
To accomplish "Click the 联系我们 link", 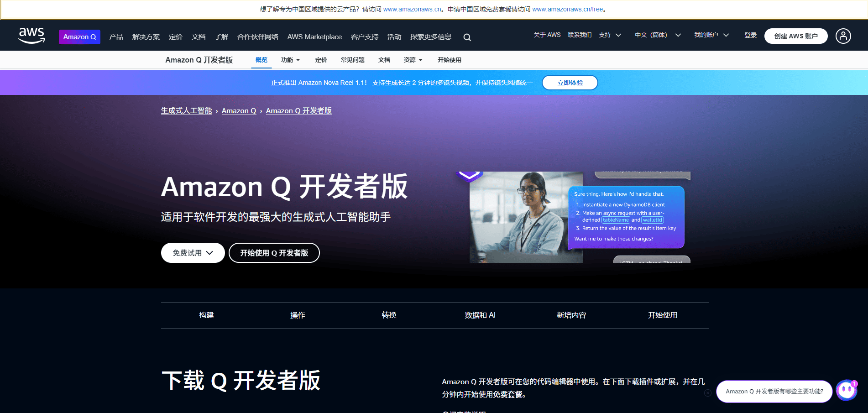I will tap(580, 35).
